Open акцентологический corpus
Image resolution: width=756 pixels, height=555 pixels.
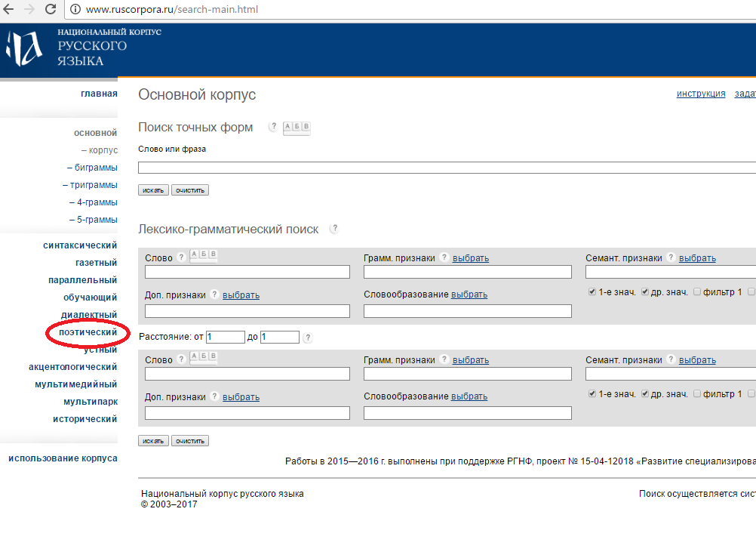point(72,367)
